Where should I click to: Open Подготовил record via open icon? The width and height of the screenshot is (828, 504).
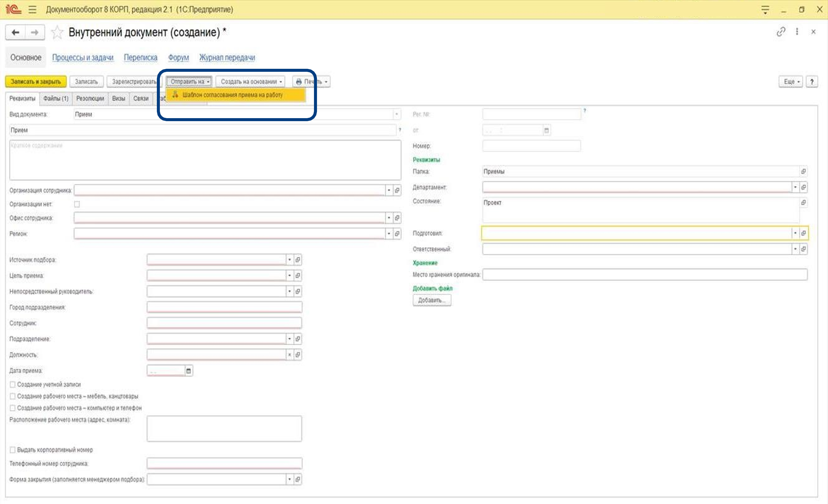pos(803,233)
